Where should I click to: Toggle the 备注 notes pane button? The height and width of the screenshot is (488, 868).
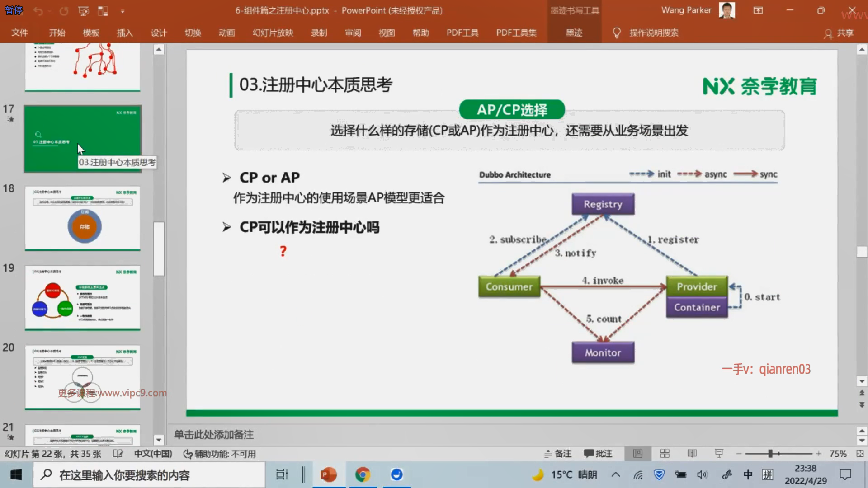click(x=558, y=454)
